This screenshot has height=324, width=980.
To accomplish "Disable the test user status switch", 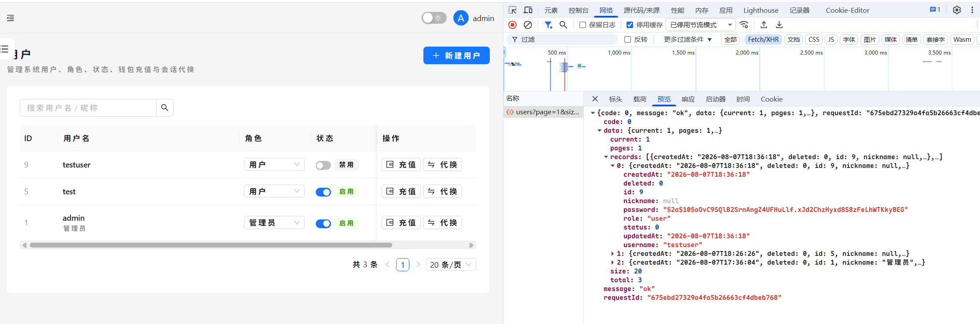I will 323,192.
